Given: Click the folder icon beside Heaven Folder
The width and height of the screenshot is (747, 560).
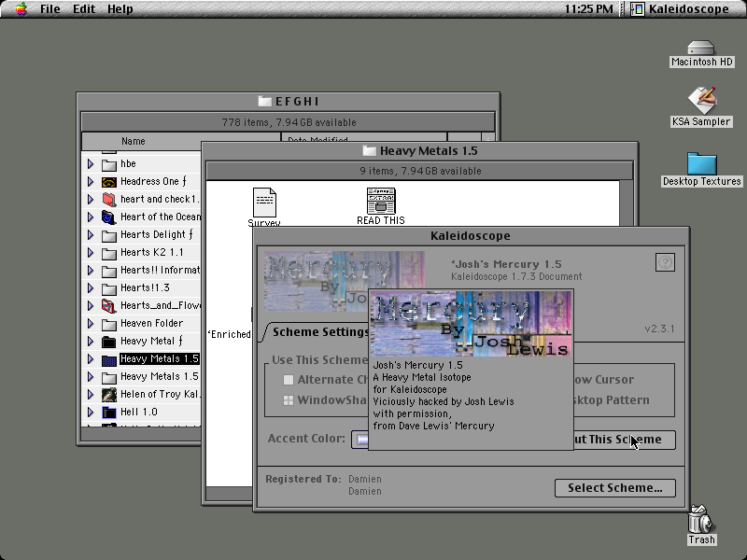Looking at the screenshot, I should tap(109, 324).
